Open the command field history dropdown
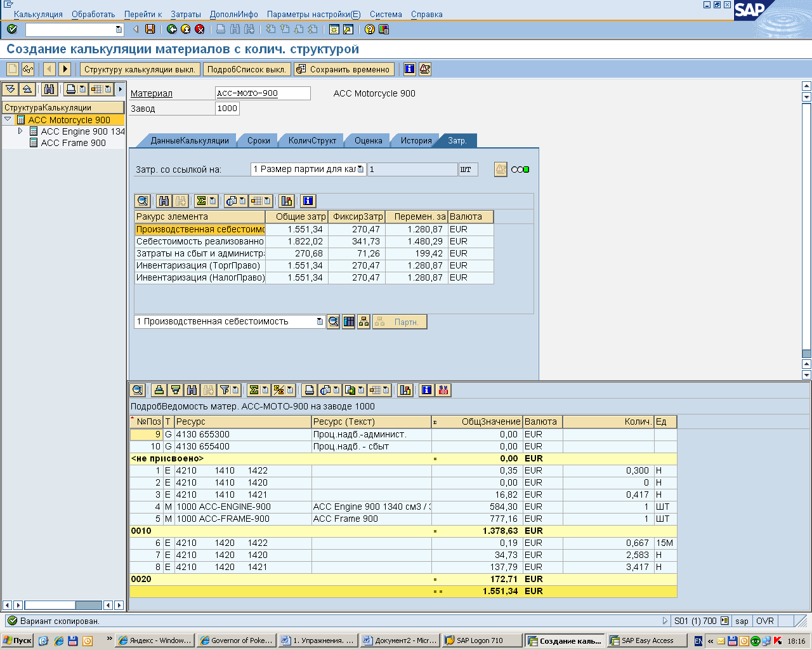Viewport: 812px width, 650px height. coord(119,29)
